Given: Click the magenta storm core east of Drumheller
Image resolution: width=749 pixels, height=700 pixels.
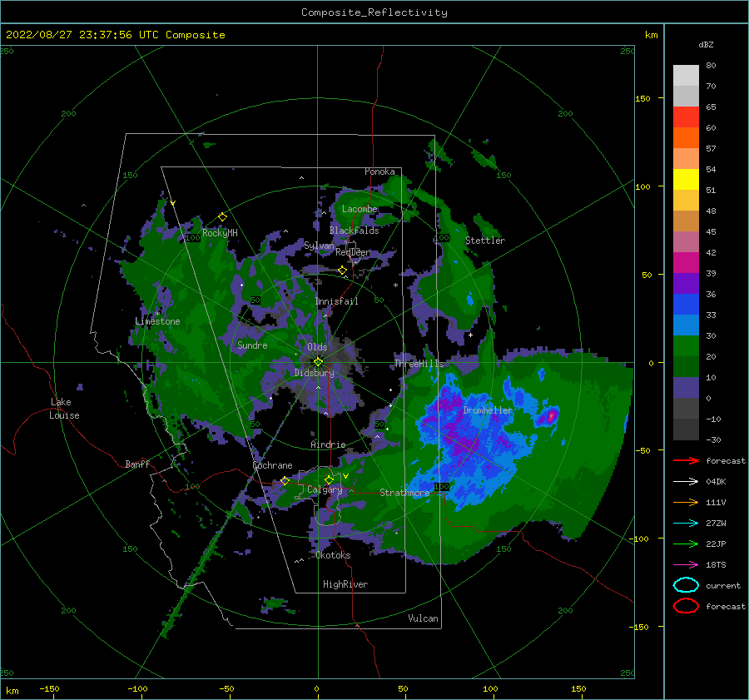Looking at the screenshot, I should click(x=551, y=415).
